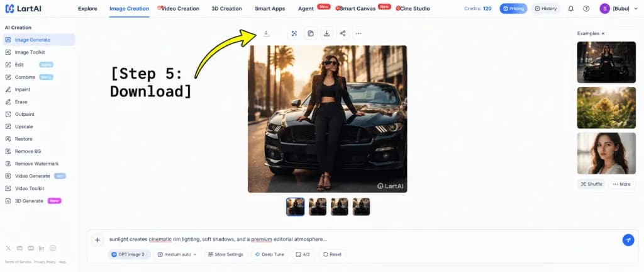Toggle the Deep Tune option
The image size is (644, 272).
[x=270, y=254]
